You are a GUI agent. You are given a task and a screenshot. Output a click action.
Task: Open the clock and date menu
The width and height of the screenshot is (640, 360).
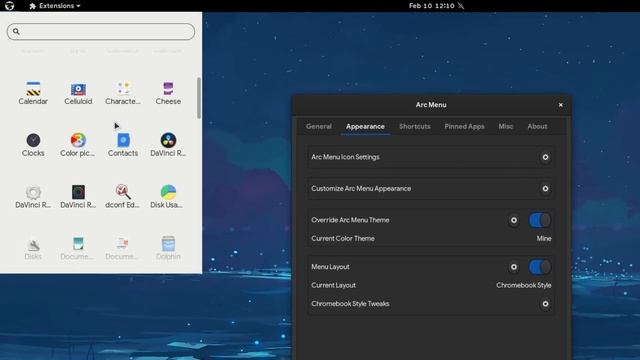click(432, 6)
